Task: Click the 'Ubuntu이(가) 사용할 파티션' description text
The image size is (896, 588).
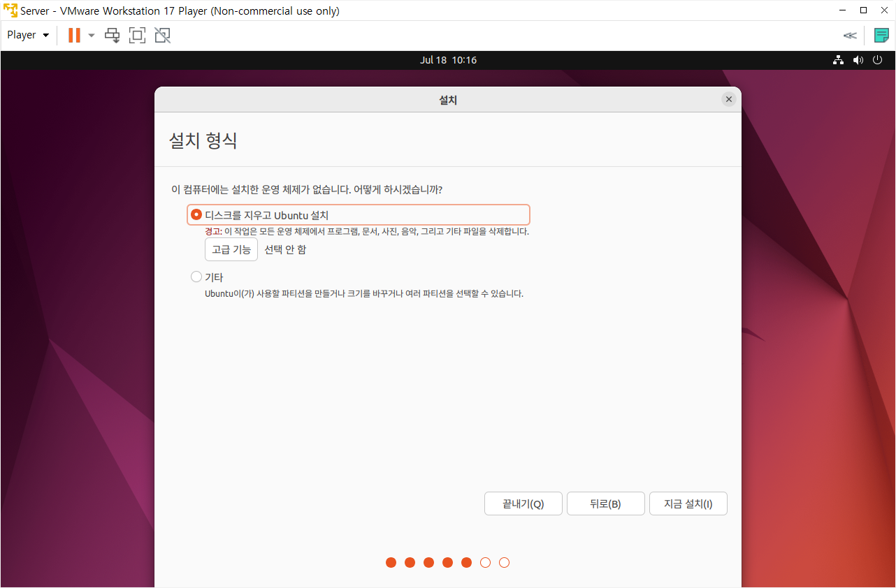Action: [x=364, y=294]
